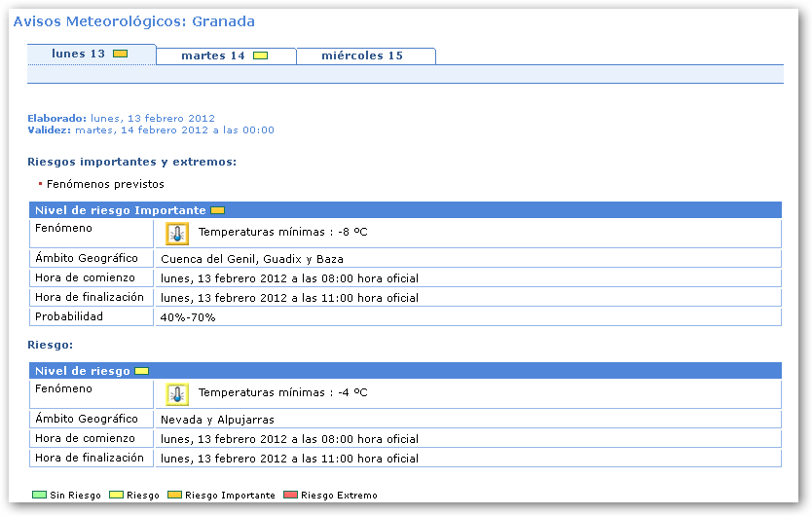Click the 40%-70% probability value
This screenshot has height=516, width=812.
[188, 317]
